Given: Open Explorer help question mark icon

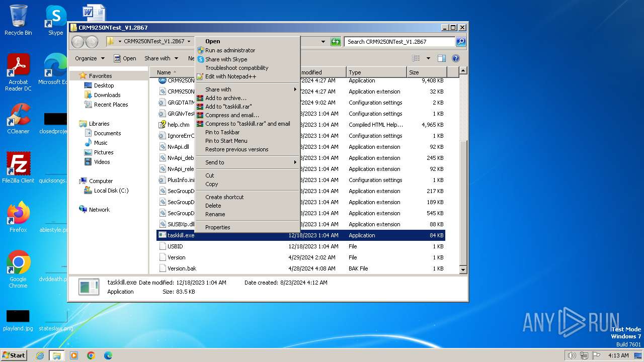Looking at the screenshot, I should (456, 58).
